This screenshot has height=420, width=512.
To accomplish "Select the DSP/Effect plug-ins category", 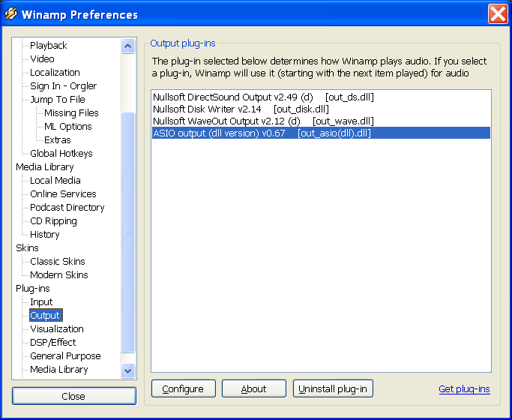I will point(52,343).
